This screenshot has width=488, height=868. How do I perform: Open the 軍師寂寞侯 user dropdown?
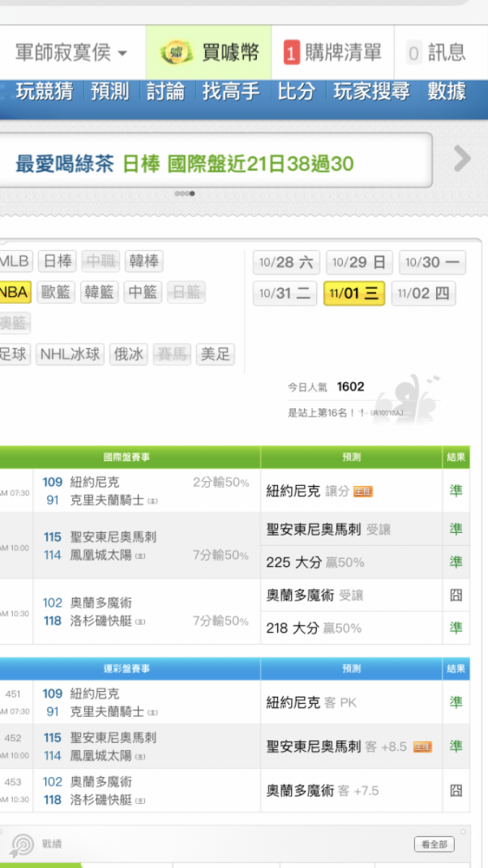71,53
